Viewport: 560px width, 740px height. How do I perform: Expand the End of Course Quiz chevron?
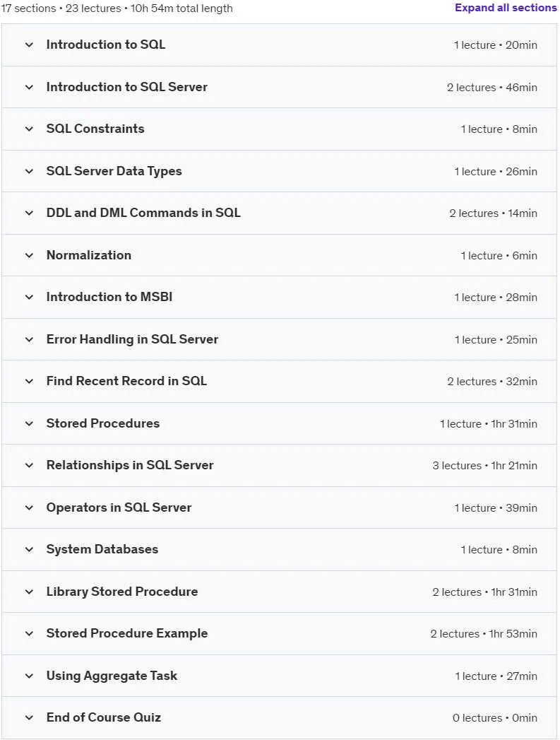click(29, 718)
